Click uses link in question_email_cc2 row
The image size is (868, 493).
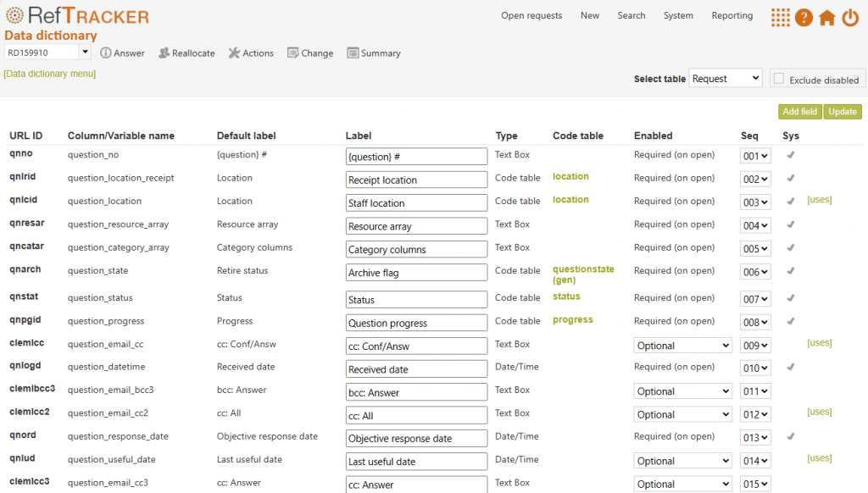click(x=820, y=412)
